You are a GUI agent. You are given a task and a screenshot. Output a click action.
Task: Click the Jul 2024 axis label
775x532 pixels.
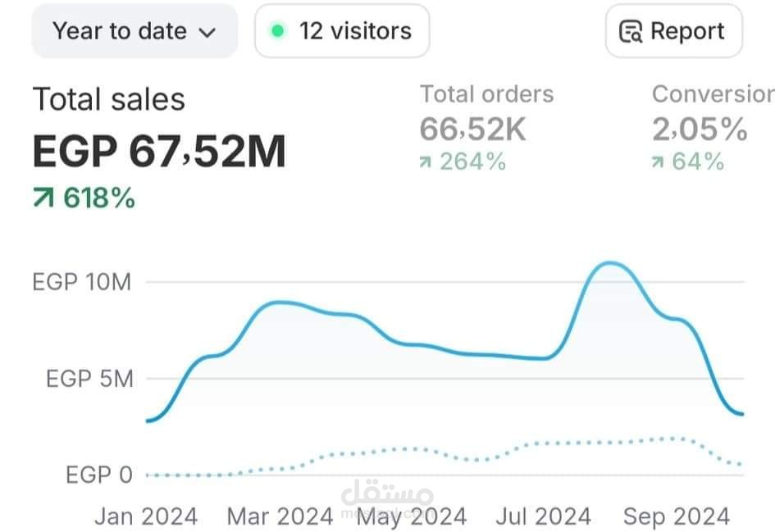(x=543, y=516)
